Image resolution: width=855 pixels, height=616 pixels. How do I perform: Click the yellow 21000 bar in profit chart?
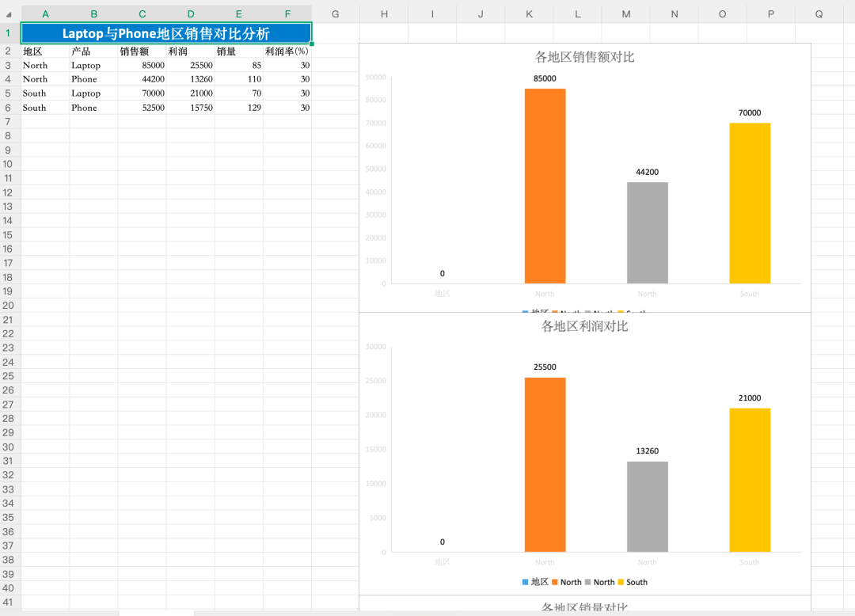[750, 481]
